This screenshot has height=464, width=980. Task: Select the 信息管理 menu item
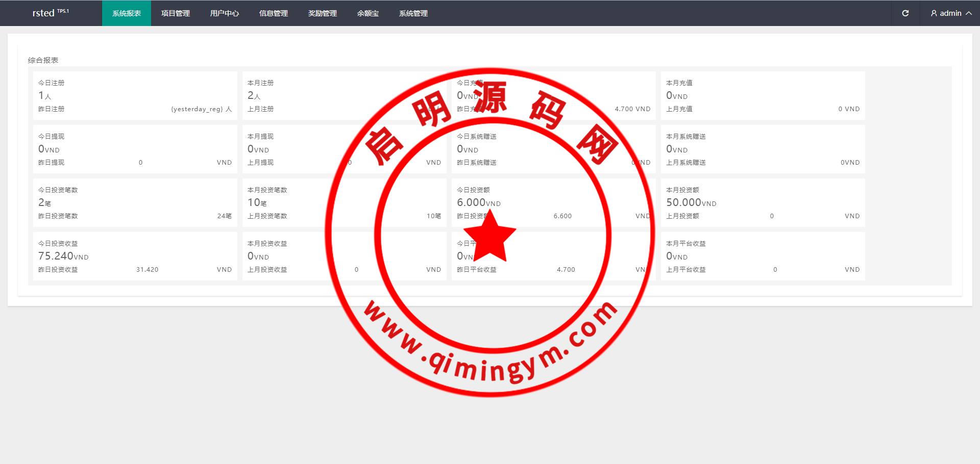[x=274, y=13]
